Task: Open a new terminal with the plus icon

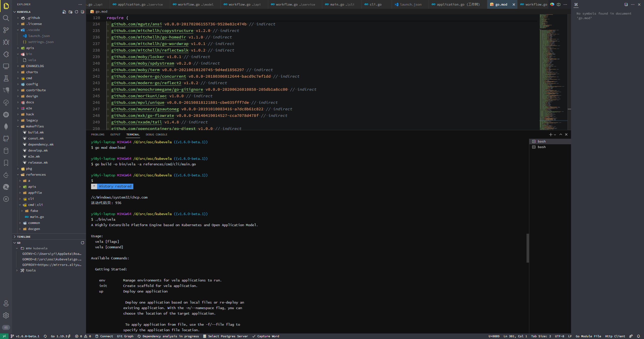Action: (551, 135)
